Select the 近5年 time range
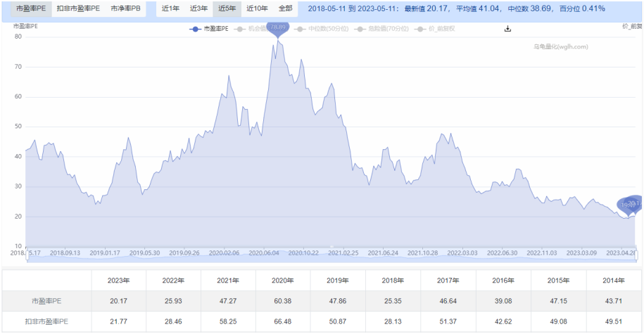The width and height of the screenshot is (644, 334). tap(227, 8)
